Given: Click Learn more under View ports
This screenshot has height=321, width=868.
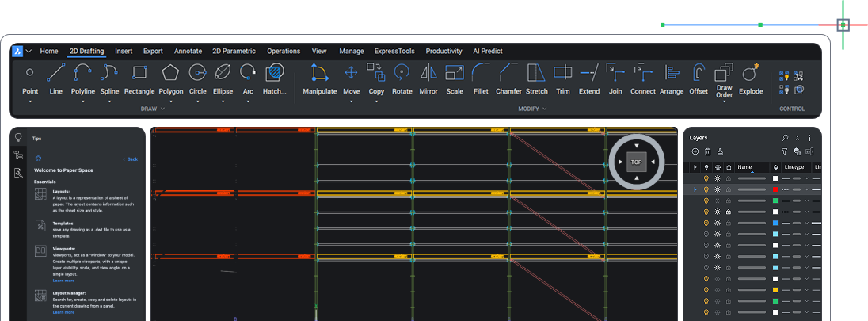Looking at the screenshot, I should pyautogui.click(x=63, y=281).
